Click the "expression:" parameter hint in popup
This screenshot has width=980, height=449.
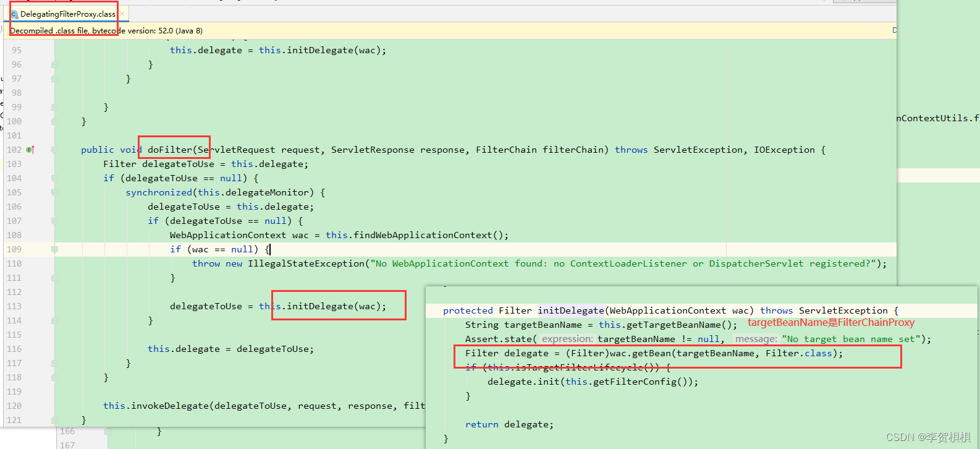point(567,339)
